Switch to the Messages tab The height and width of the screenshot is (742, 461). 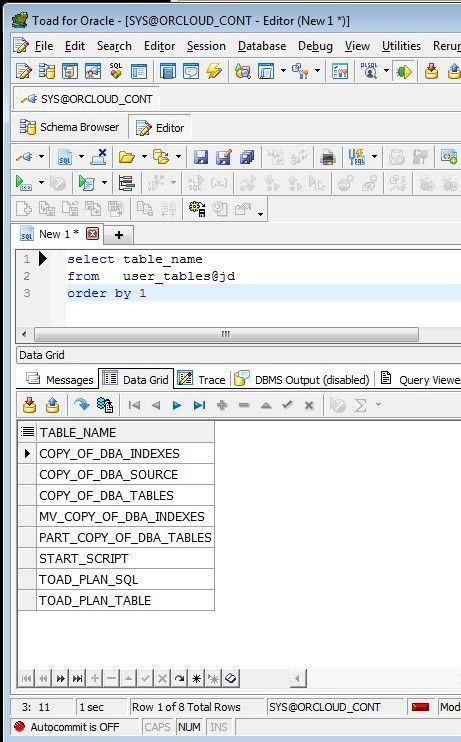60,380
